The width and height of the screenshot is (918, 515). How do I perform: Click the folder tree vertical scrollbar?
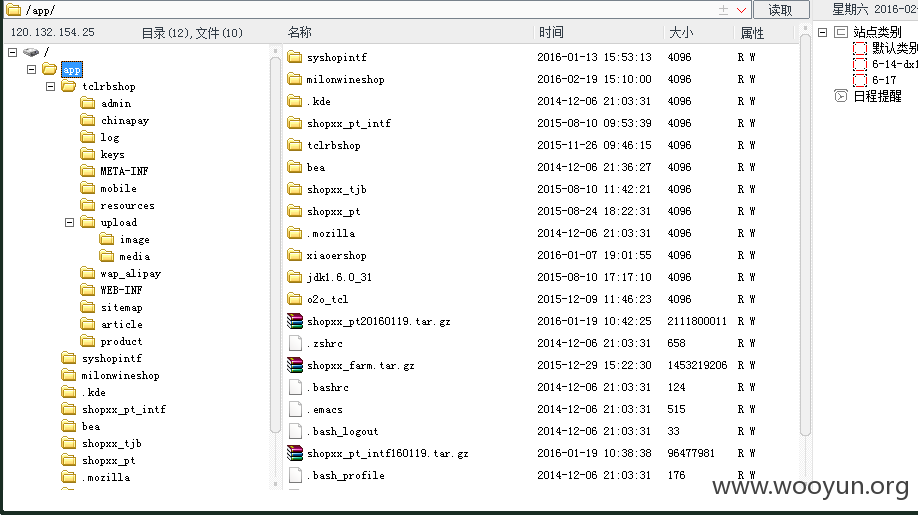(275, 246)
